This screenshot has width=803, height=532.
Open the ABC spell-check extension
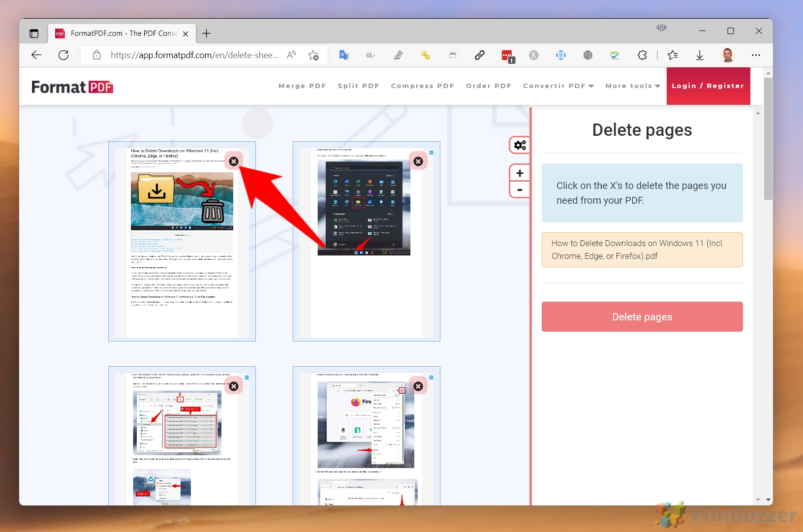[x=615, y=55]
